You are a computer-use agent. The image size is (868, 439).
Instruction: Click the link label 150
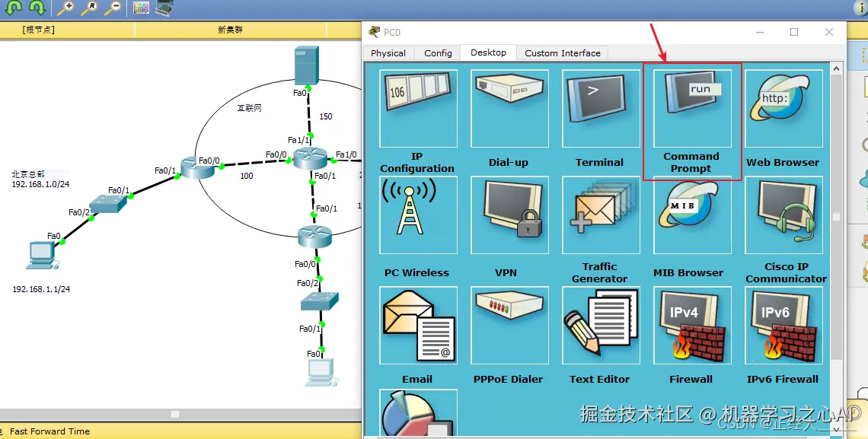pyautogui.click(x=326, y=116)
